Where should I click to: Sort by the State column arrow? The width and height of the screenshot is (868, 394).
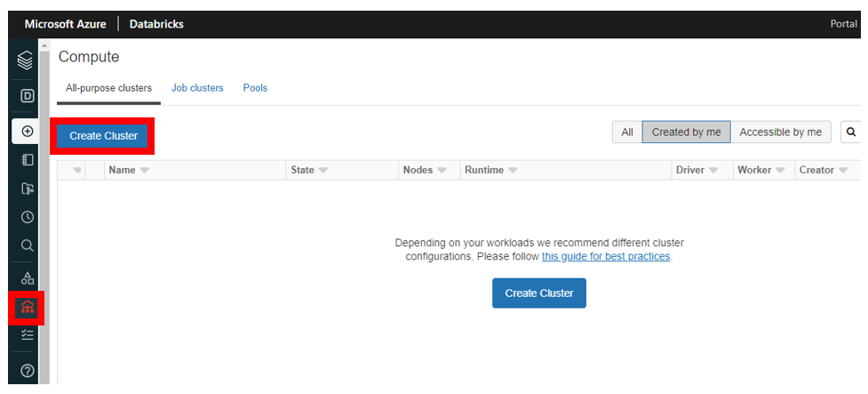(x=323, y=171)
